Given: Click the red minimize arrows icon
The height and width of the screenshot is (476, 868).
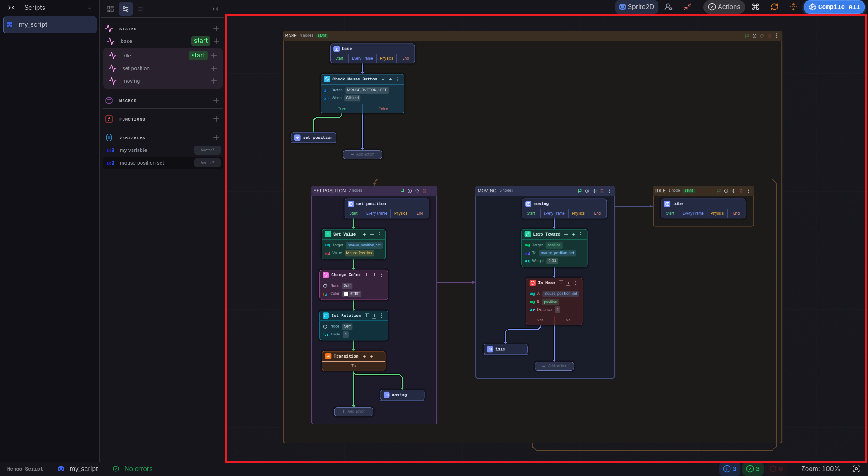Looking at the screenshot, I should click(x=688, y=7).
